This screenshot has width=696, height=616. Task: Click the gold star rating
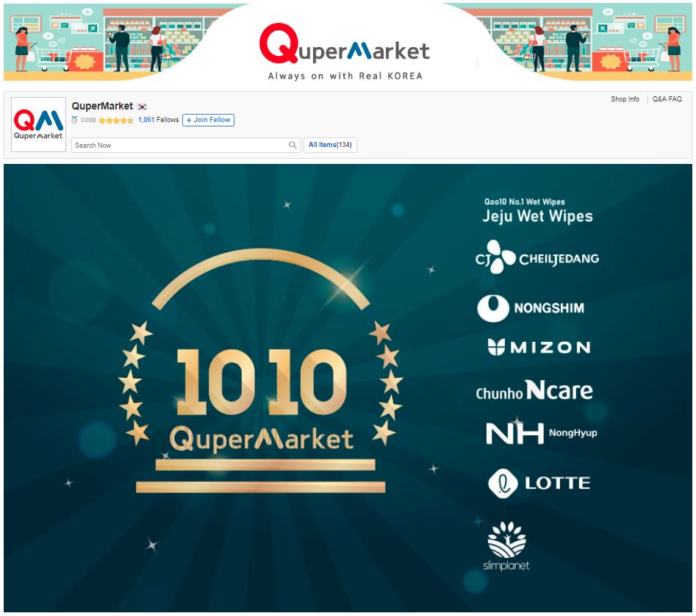pos(115,121)
